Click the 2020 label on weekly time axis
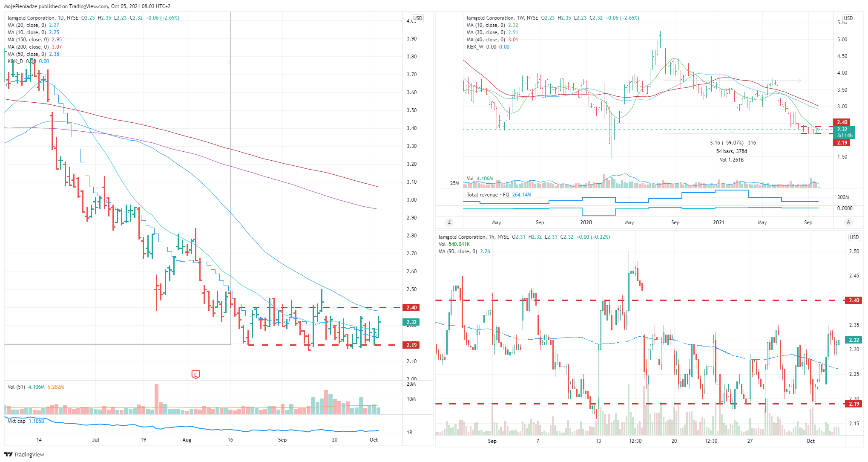868x462 pixels. pyautogui.click(x=586, y=222)
